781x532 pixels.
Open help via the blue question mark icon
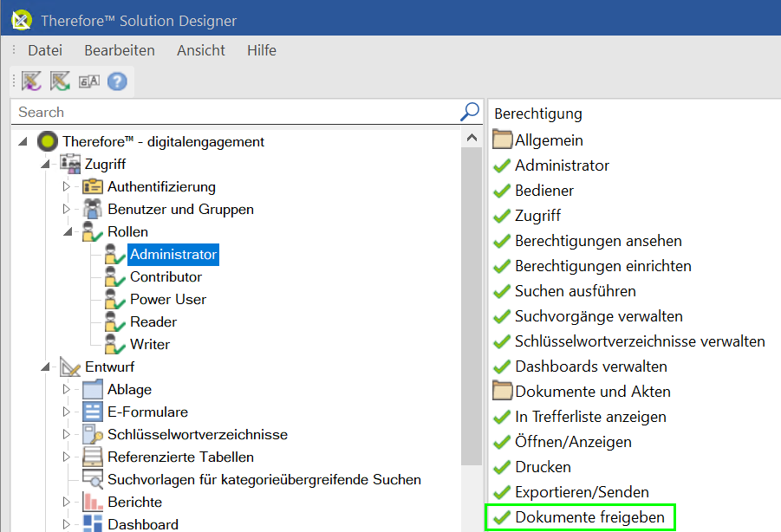click(117, 81)
